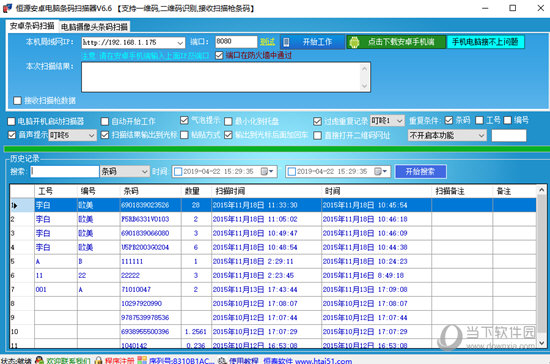Click the padlock registration icon
The height and width of the screenshot is (364, 550).
coord(99,360)
